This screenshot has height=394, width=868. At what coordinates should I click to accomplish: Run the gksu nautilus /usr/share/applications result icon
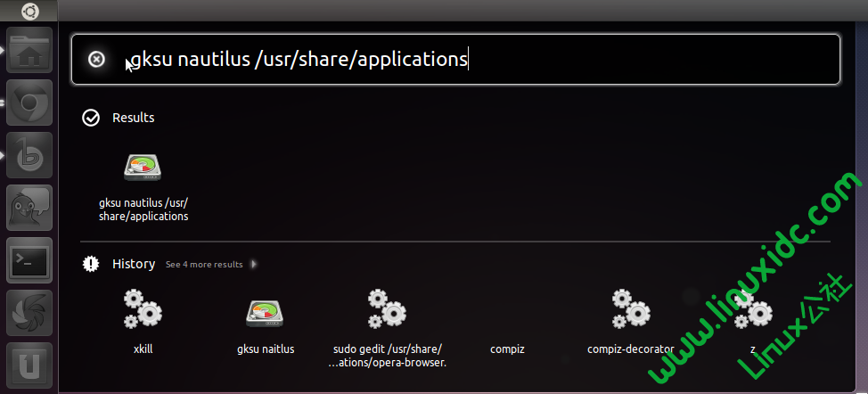pos(143,167)
